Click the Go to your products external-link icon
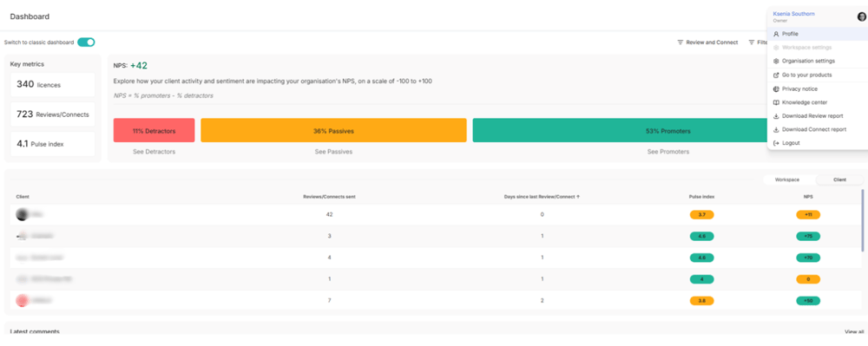This screenshot has width=868, height=346. click(776, 75)
